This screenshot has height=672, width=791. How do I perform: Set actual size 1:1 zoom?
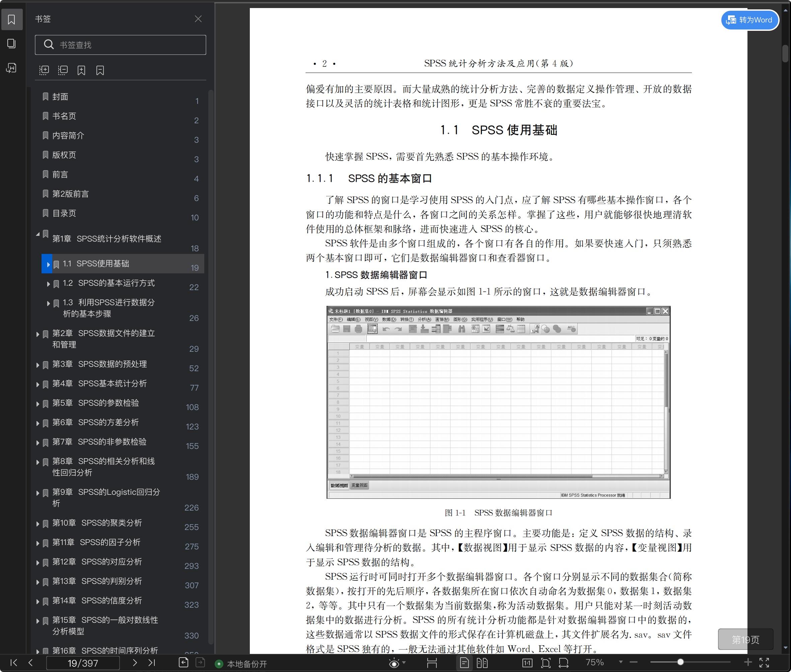(527, 663)
